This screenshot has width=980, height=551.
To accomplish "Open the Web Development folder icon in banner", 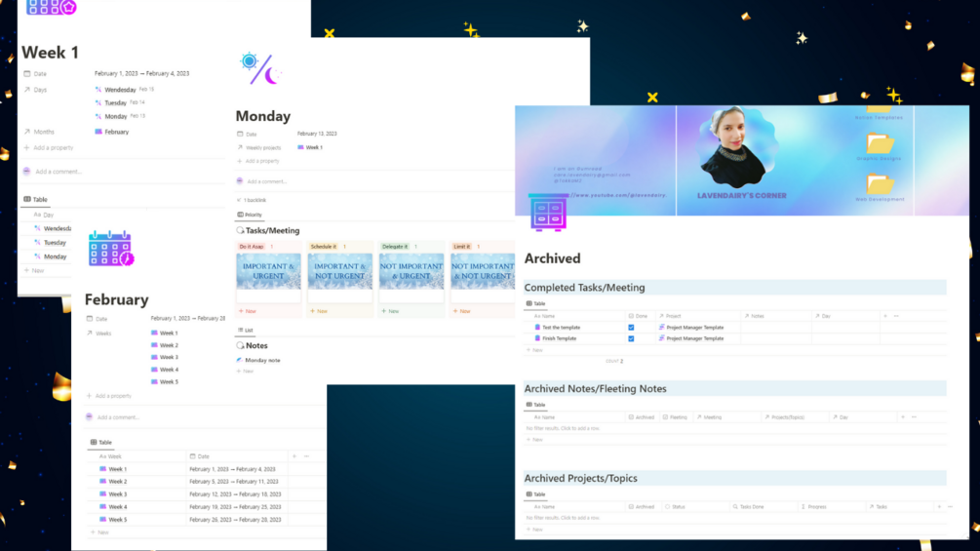I will [880, 184].
